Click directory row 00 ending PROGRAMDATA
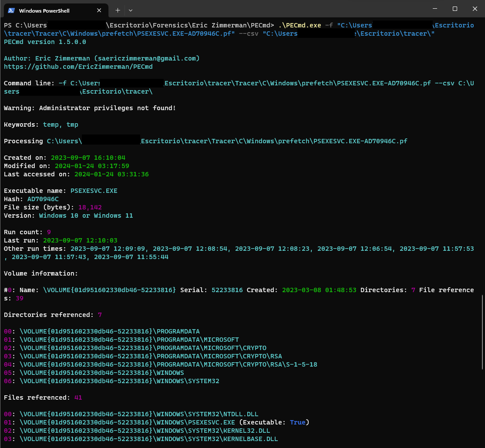Screen dimensions: 485x448 point(102,331)
